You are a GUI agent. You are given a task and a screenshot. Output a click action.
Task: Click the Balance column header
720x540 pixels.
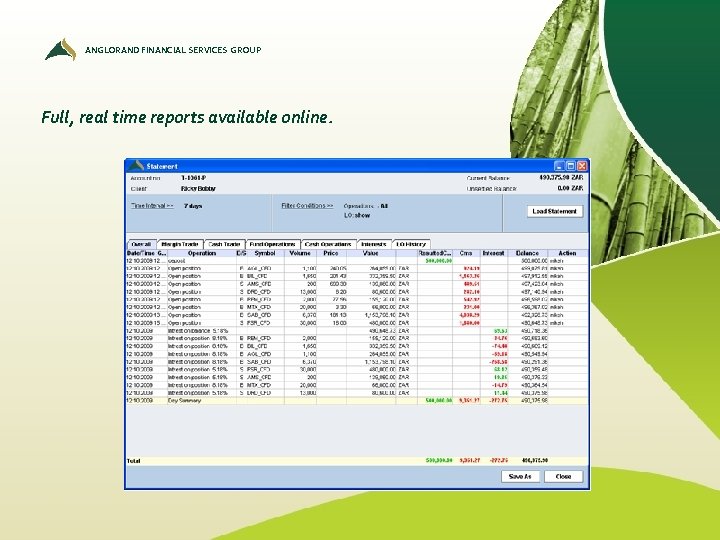pos(528,253)
